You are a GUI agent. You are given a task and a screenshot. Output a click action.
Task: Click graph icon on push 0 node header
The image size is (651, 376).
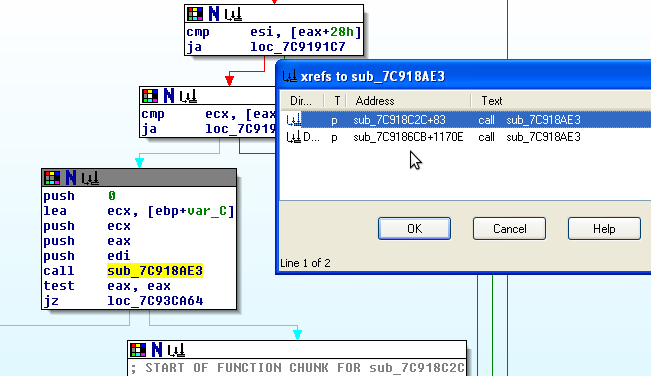pyautogui.click(x=90, y=178)
